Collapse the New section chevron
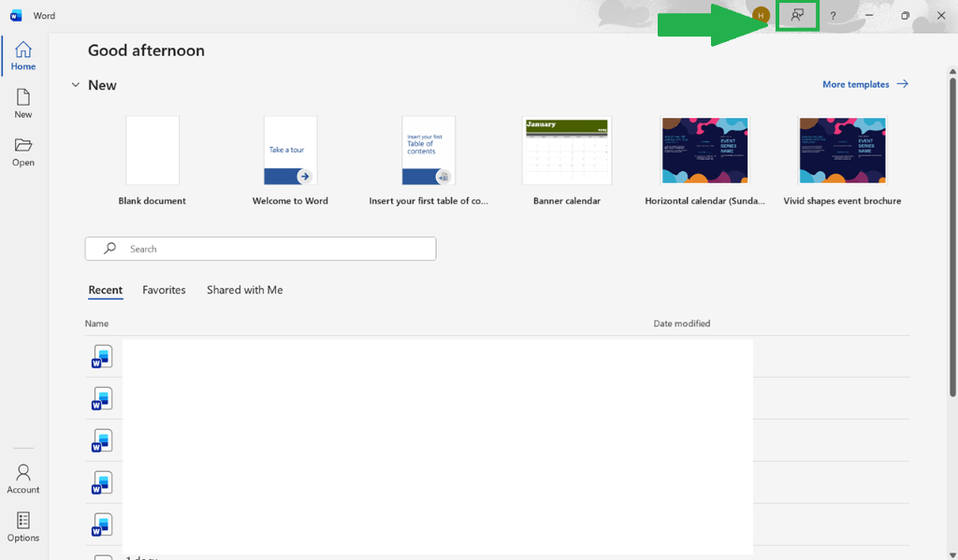 75,85
